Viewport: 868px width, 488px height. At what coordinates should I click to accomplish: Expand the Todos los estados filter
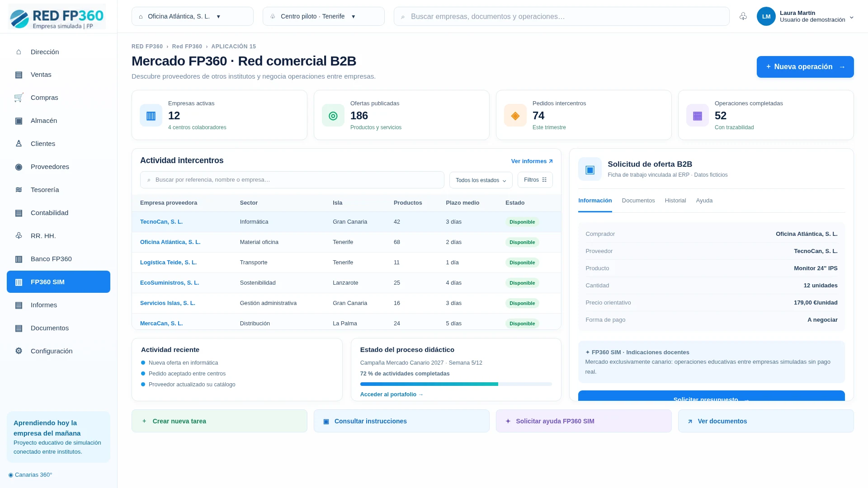pos(481,180)
